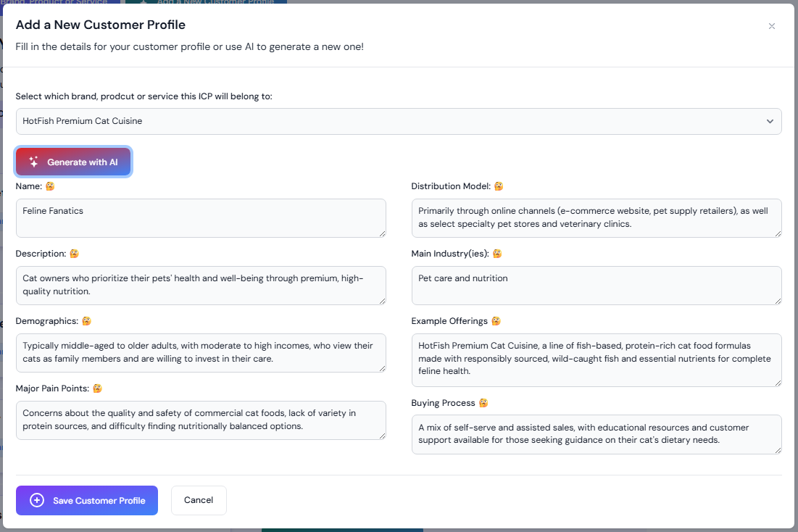Click the emoji icon next to Buying Process
Image resolution: width=798 pixels, height=532 pixels.
click(x=483, y=403)
